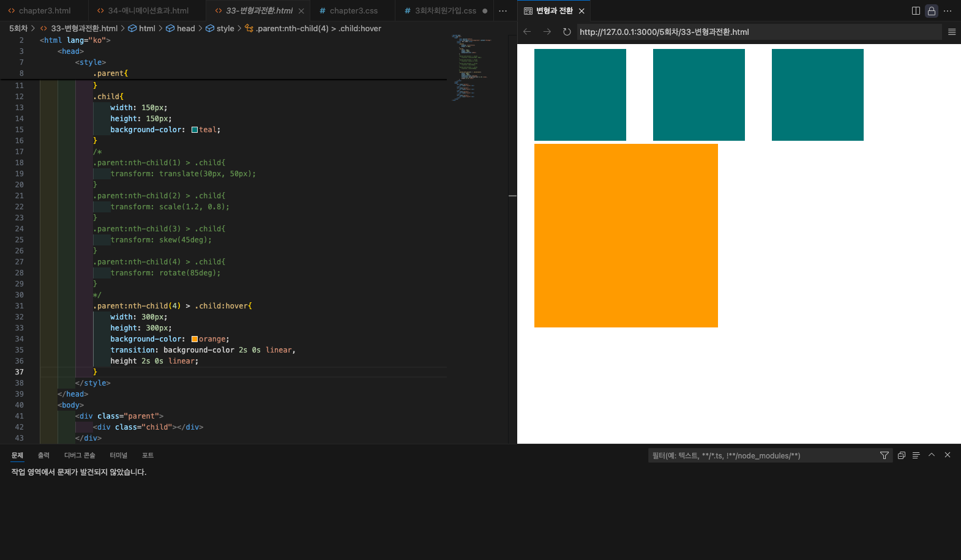
Task: Open the 출력 panel tab
Action: coord(43,455)
